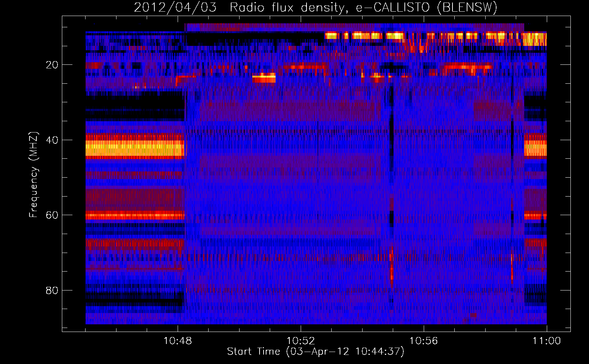Click the 10:52 time tick label
Image resolution: width=589 pixels, height=364 pixels.
pyautogui.click(x=301, y=341)
